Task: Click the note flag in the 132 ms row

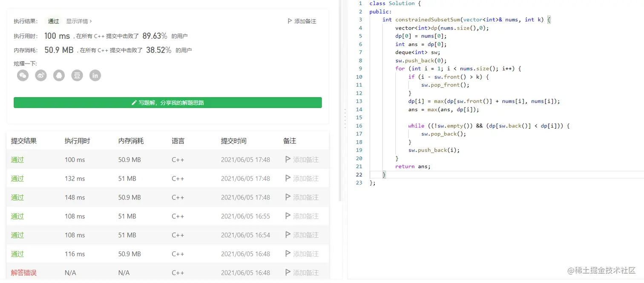Action: (288, 178)
